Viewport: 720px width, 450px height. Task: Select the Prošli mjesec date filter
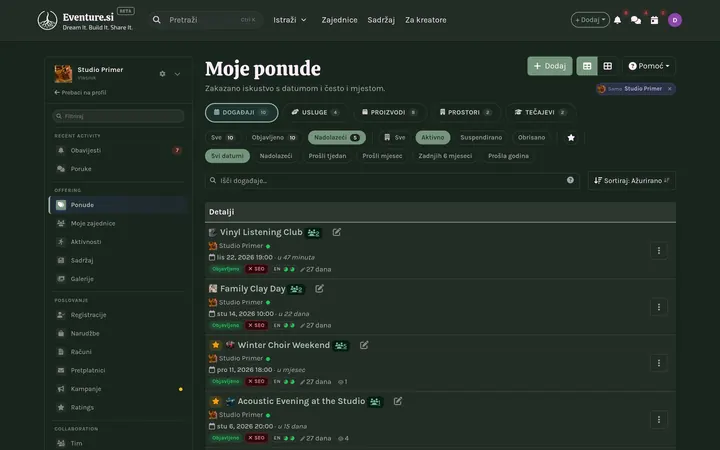click(382, 156)
